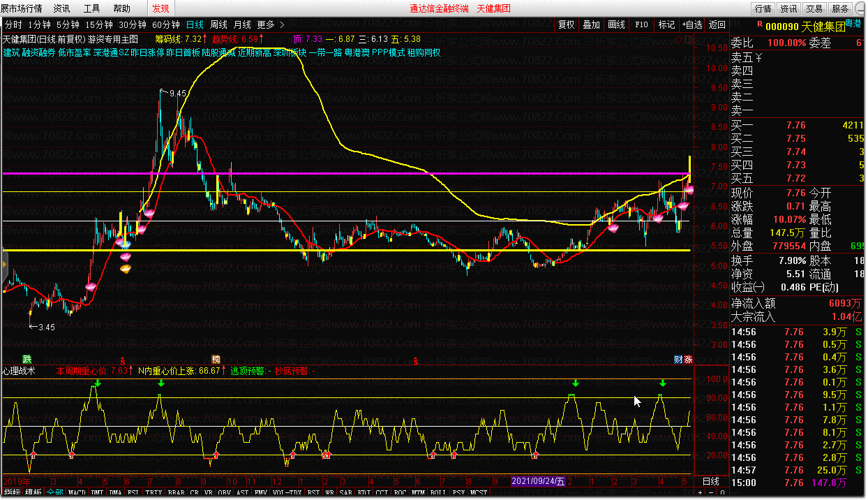This screenshot has height=500, width=868.
Task: Switch indicator to RSI
Action: (x=313, y=493)
